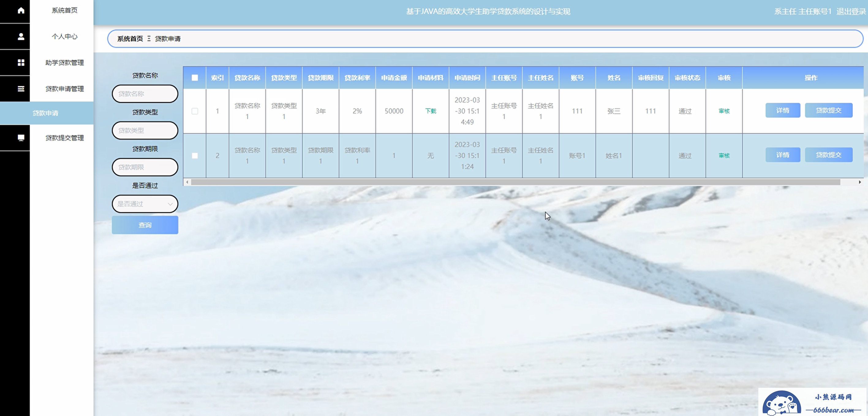Collapse 贷款申请管理 menu
The height and width of the screenshot is (416, 868).
(64, 89)
